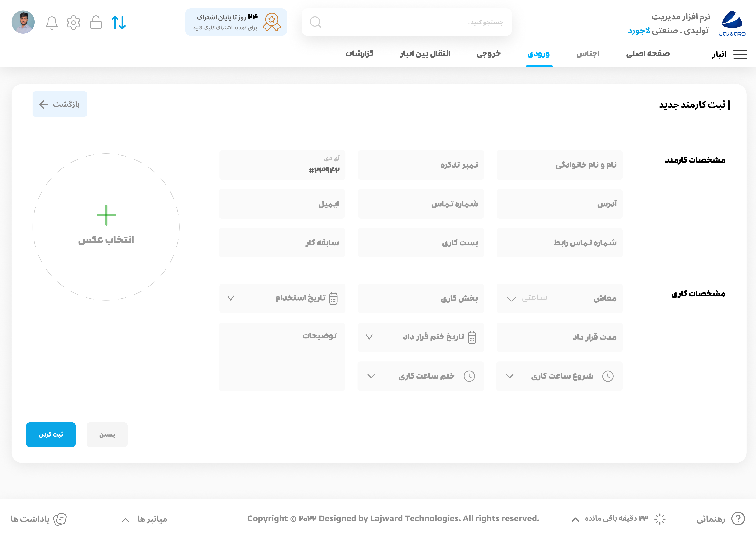
Task: Click the ثبت کردن submit button
Action: tap(51, 434)
